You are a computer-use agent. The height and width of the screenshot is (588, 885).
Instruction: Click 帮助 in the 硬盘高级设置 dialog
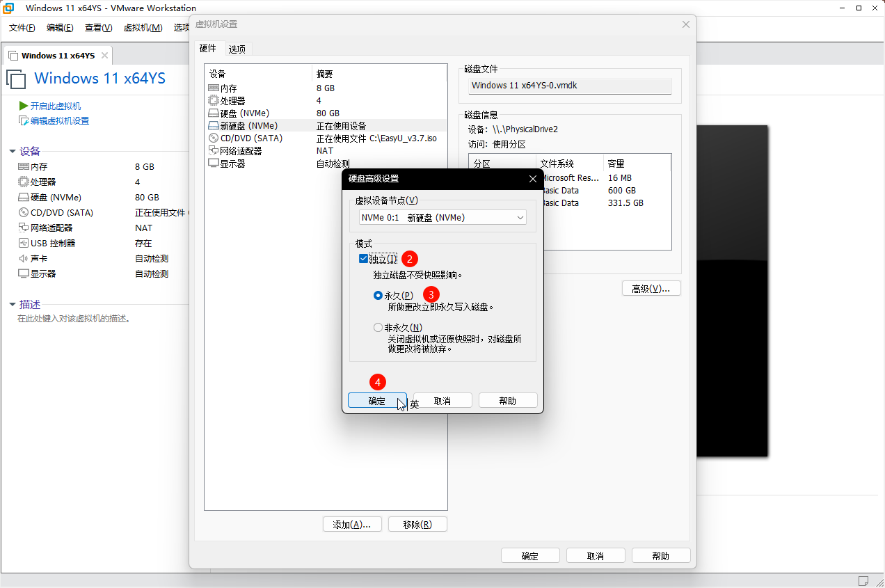[x=508, y=401]
